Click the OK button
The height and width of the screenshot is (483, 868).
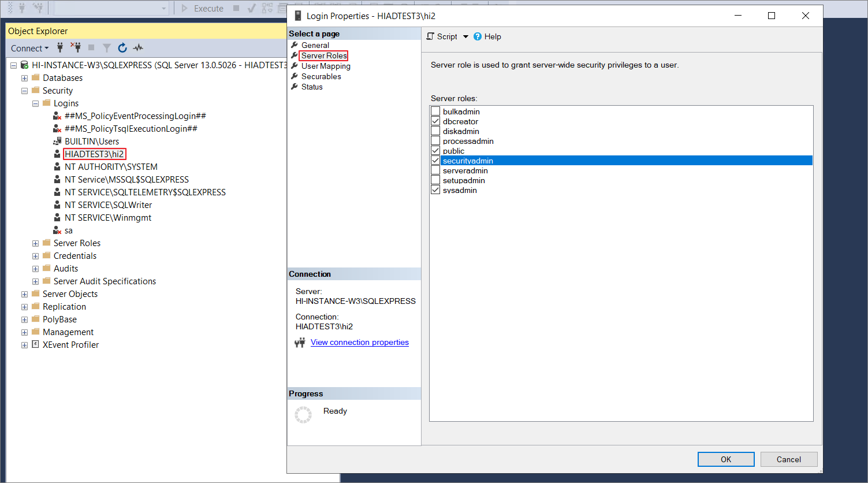pos(726,459)
